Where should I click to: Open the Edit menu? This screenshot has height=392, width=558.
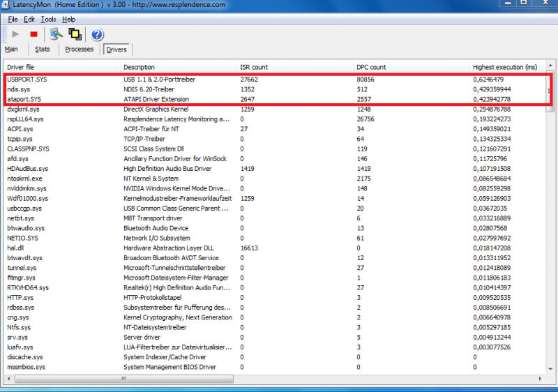point(29,20)
